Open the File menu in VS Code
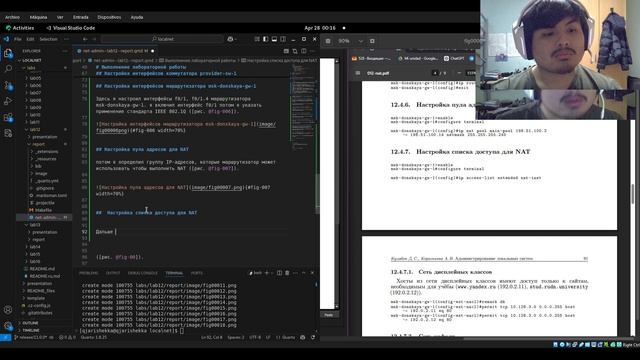This screenshot has height=360, width=640. point(18,39)
